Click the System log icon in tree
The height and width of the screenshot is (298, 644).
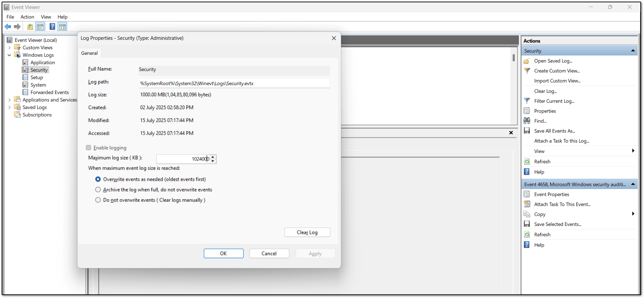25,85
